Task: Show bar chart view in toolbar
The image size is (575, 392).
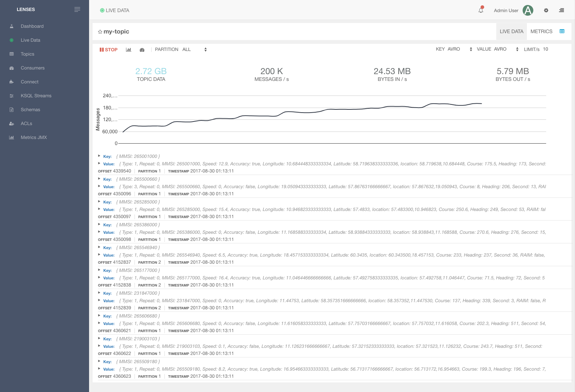Action: (129, 50)
